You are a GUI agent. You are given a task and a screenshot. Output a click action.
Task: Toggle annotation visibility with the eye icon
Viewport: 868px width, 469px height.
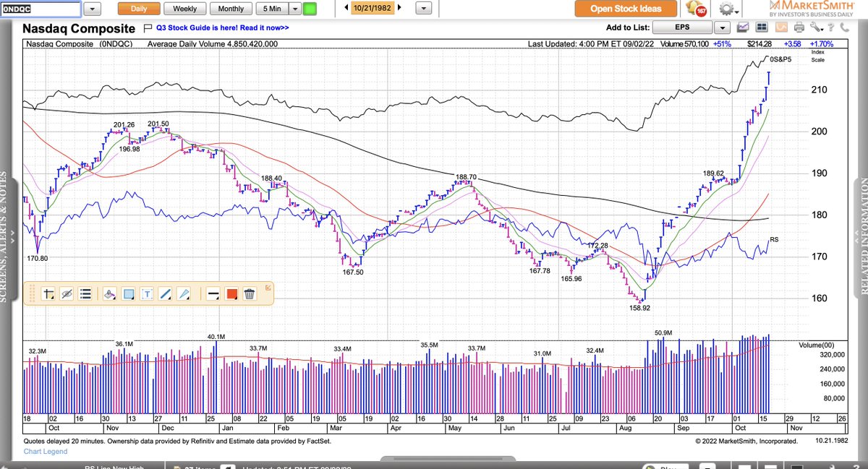click(66, 294)
